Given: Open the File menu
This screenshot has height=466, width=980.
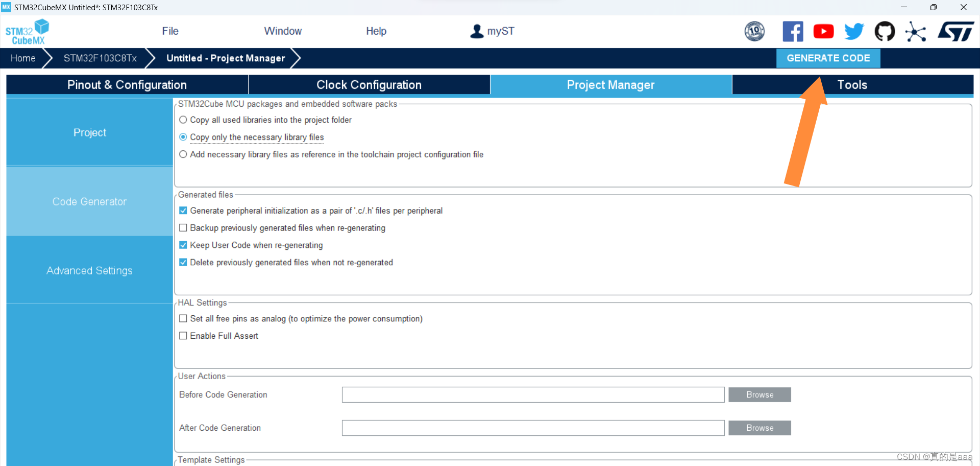Looking at the screenshot, I should pyautogui.click(x=170, y=31).
